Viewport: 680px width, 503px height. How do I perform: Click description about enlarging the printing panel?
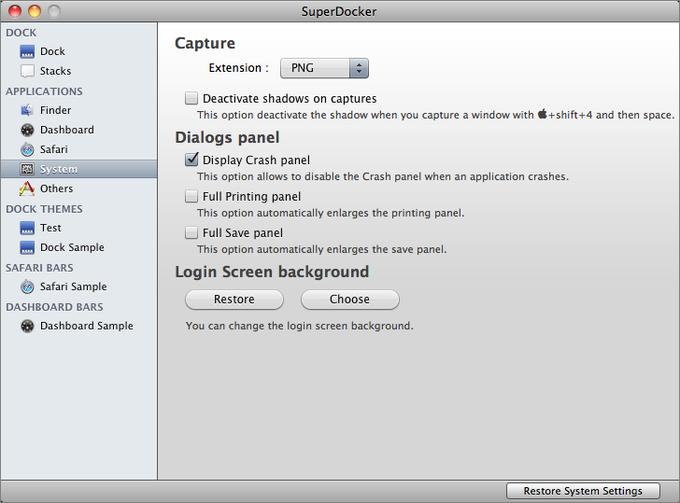pos(330,213)
